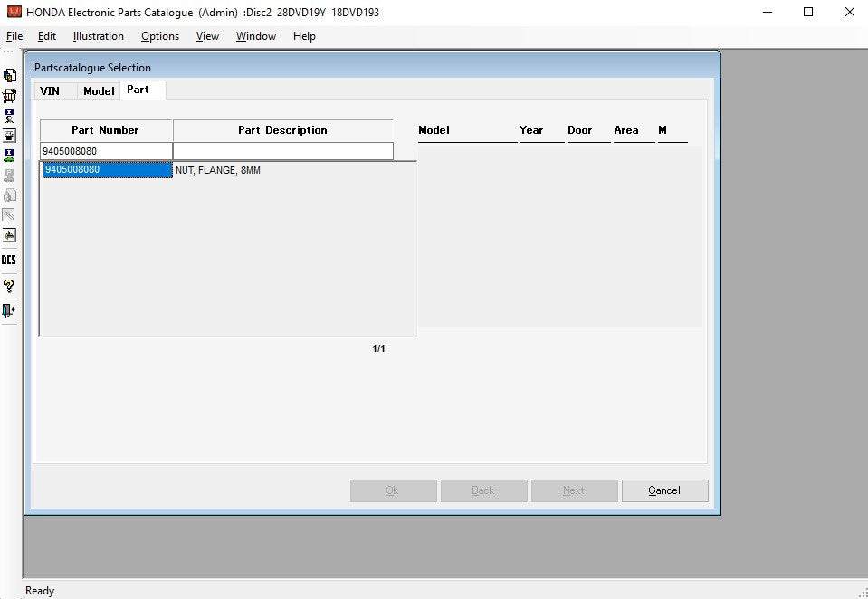Click the Part Description column header

pyautogui.click(x=282, y=130)
